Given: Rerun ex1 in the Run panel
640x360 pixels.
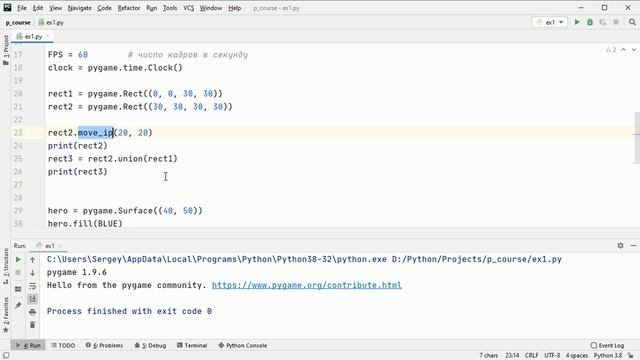Looking at the screenshot, I should tap(18, 260).
